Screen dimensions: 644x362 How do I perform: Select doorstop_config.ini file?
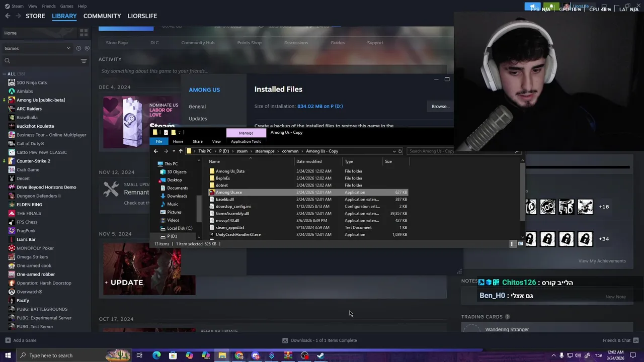click(x=233, y=206)
